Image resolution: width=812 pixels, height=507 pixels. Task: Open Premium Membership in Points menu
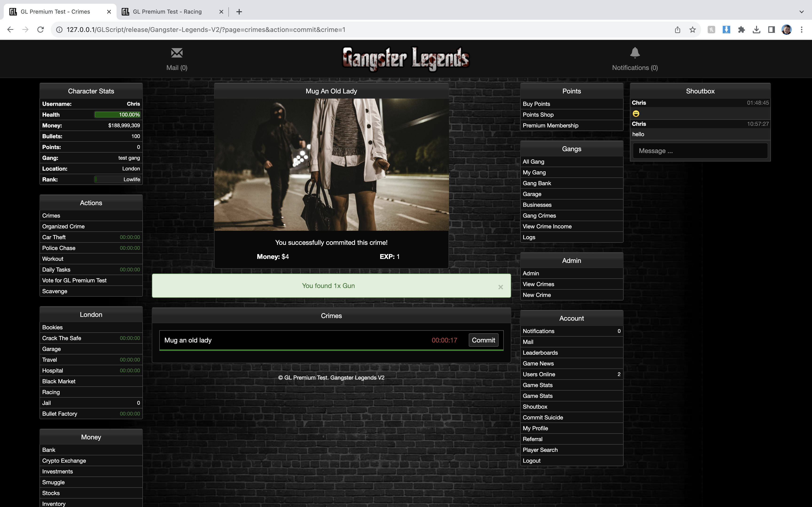[x=550, y=125]
